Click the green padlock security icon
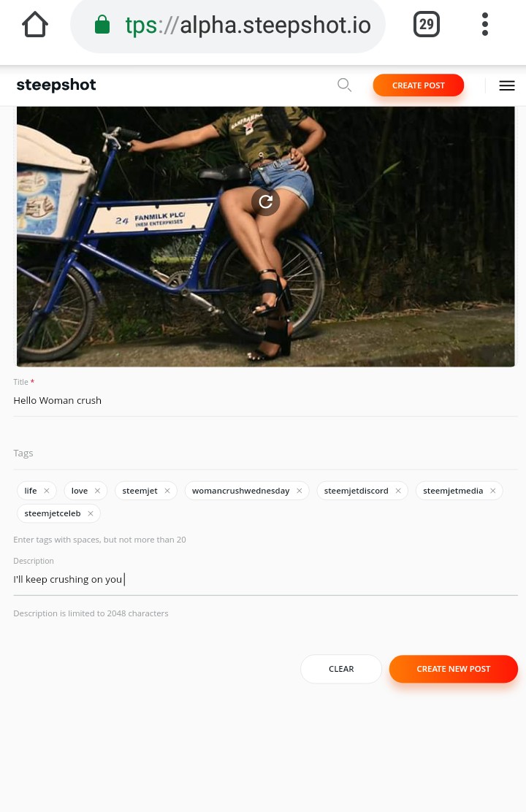Image resolution: width=526 pixels, height=812 pixels. (x=102, y=24)
